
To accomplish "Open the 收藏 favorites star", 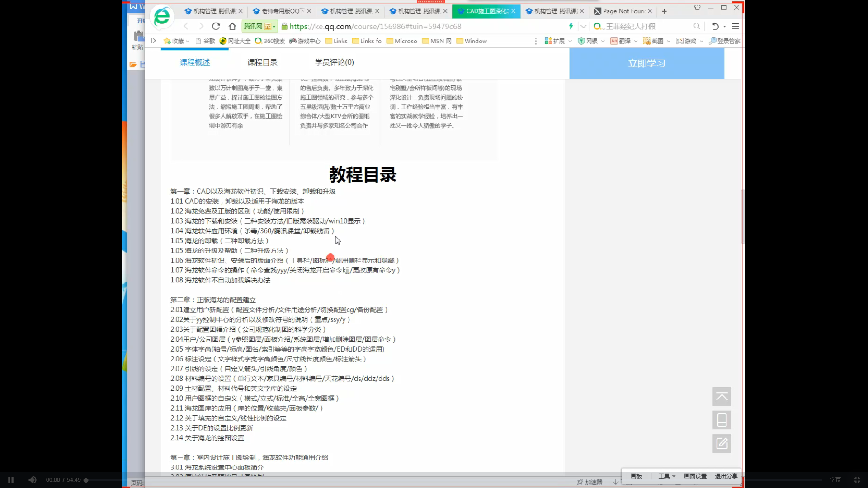I will point(167,41).
